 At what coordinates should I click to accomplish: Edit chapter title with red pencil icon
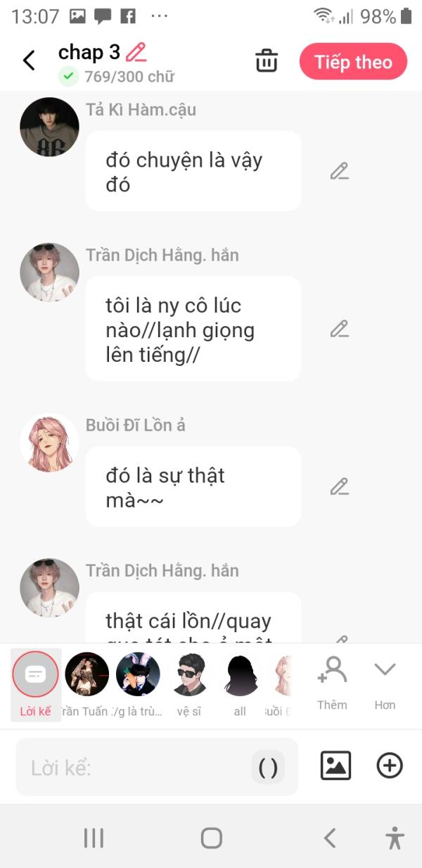(136, 52)
